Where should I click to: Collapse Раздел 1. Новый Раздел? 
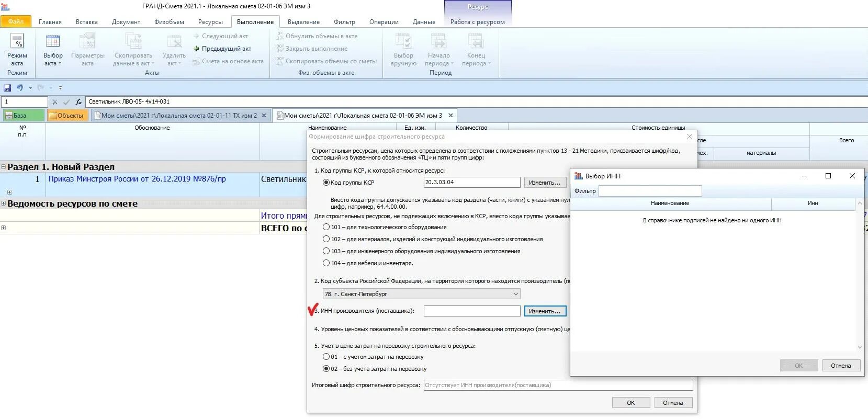[3, 167]
